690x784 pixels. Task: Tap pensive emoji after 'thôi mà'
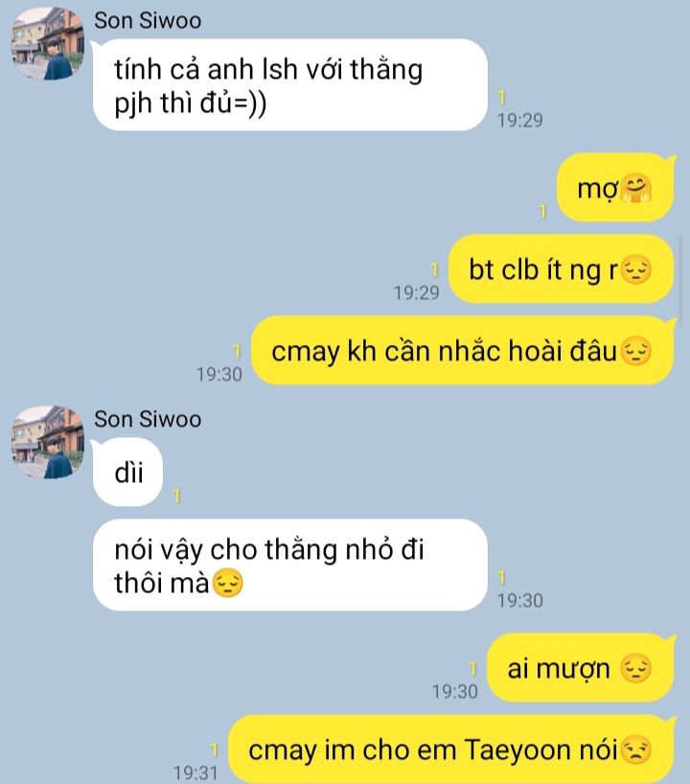click(x=228, y=583)
